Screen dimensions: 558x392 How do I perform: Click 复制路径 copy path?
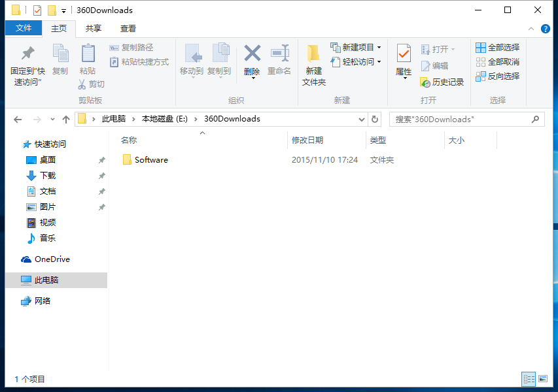click(131, 48)
